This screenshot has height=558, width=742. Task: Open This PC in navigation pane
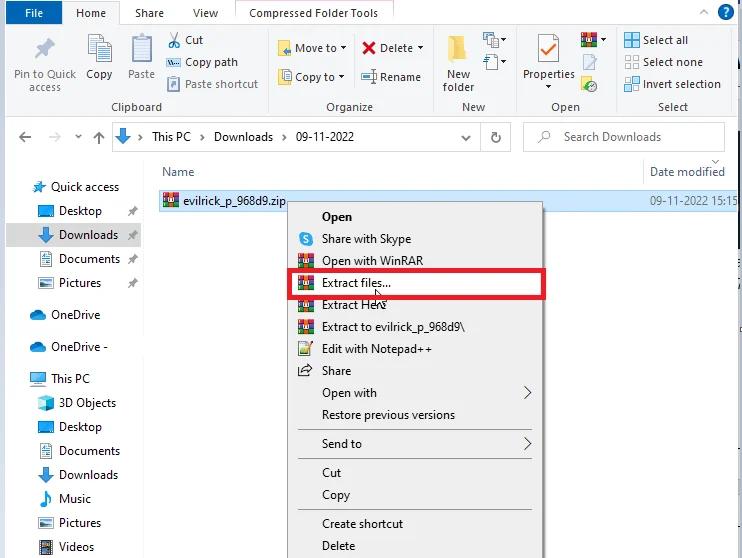point(60,379)
